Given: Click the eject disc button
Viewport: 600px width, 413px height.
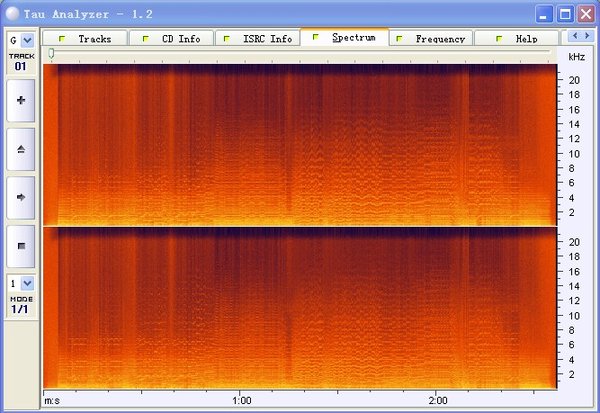Looking at the screenshot, I should (21, 149).
